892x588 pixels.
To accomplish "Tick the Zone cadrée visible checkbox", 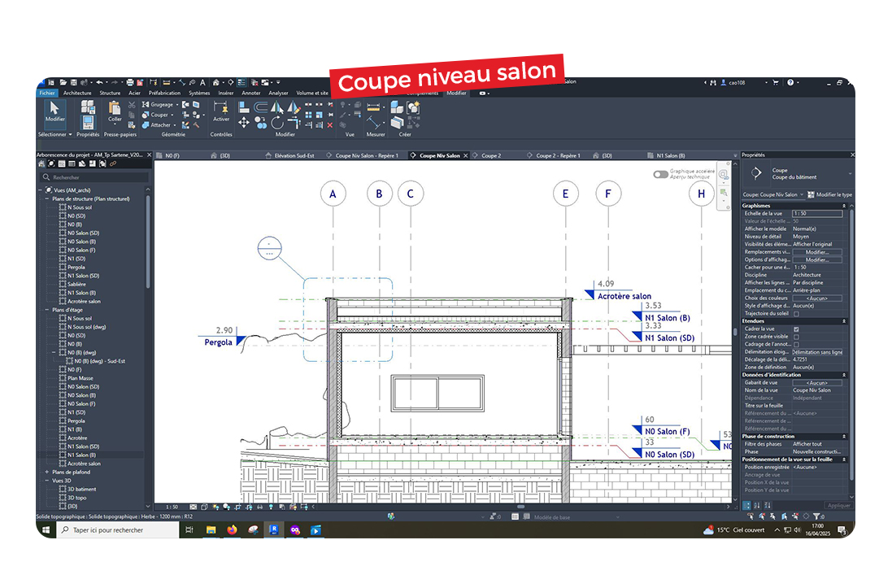I will [796, 337].
